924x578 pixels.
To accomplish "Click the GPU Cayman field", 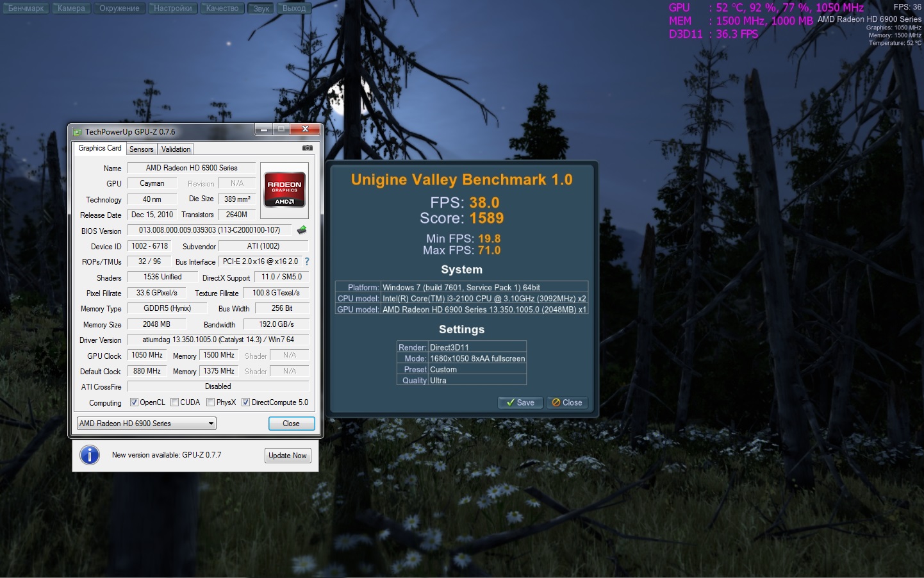I will point(152,183).
